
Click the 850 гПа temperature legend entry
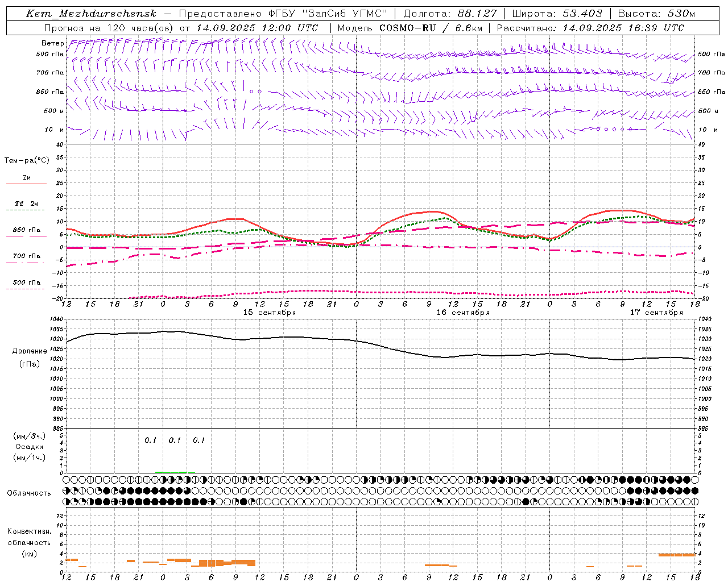pyautogui.click(x=27, y=230)
